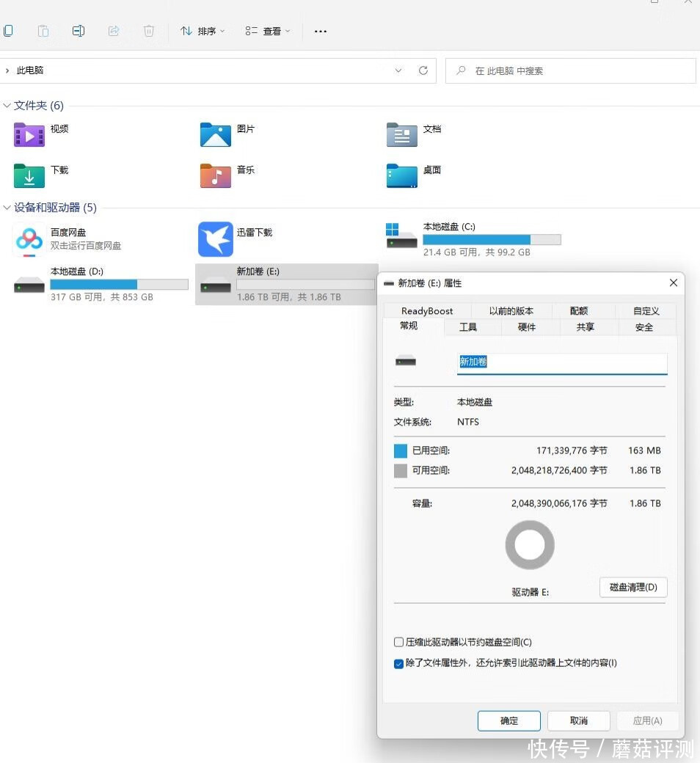Click the delete trash icon

(x=149, y=31)
